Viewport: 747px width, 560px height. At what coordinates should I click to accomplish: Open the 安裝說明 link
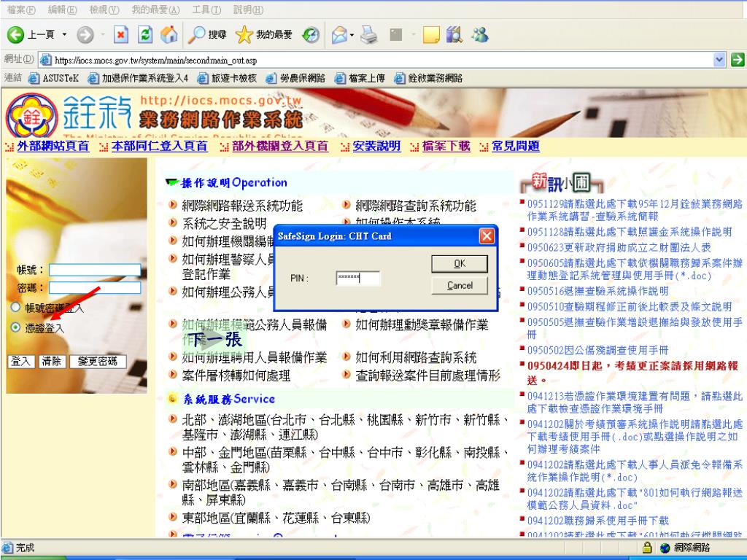[x=376, y=146]
